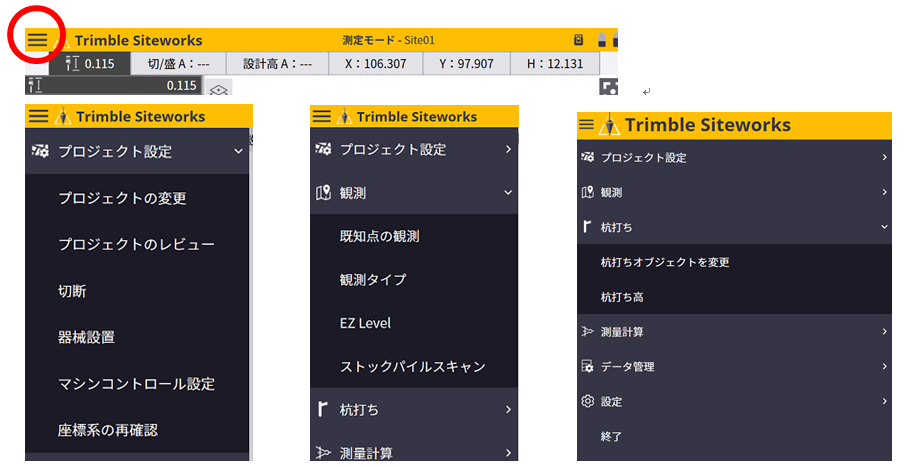Select EZ Level menu item

coord(365,323)
